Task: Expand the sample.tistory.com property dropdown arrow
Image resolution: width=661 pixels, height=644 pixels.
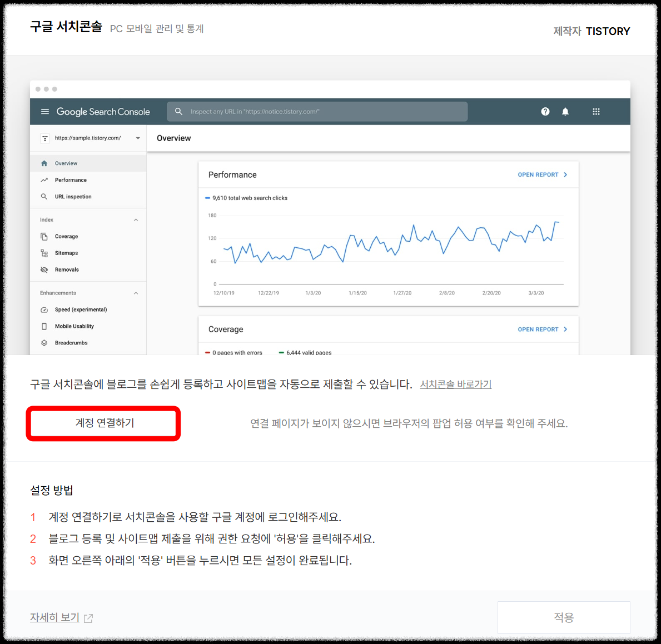Action: (x=138, y=138)
